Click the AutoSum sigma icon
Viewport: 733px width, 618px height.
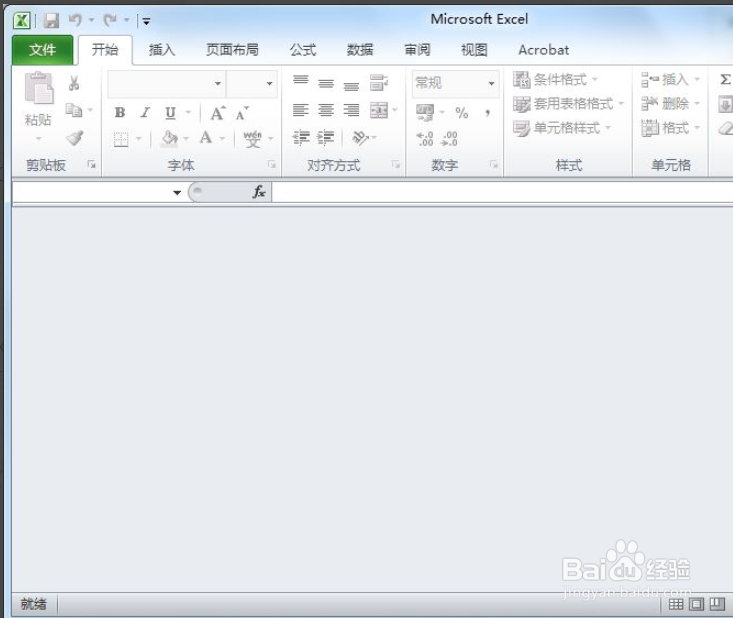[725, 79]
